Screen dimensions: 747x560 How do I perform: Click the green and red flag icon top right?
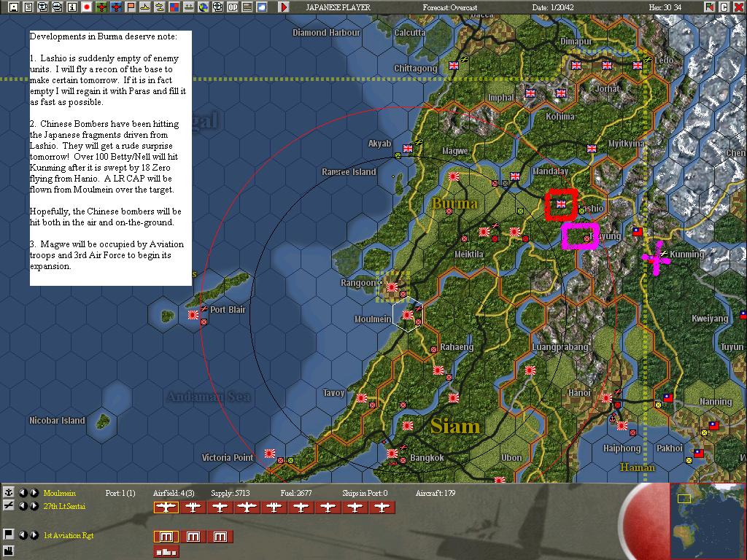(709, 7)
